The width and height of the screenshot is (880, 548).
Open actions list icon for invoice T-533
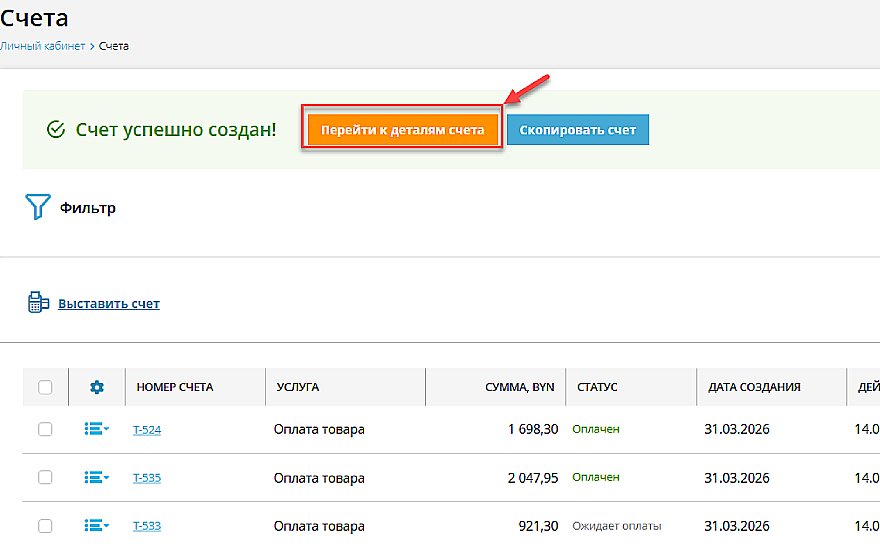96,525
